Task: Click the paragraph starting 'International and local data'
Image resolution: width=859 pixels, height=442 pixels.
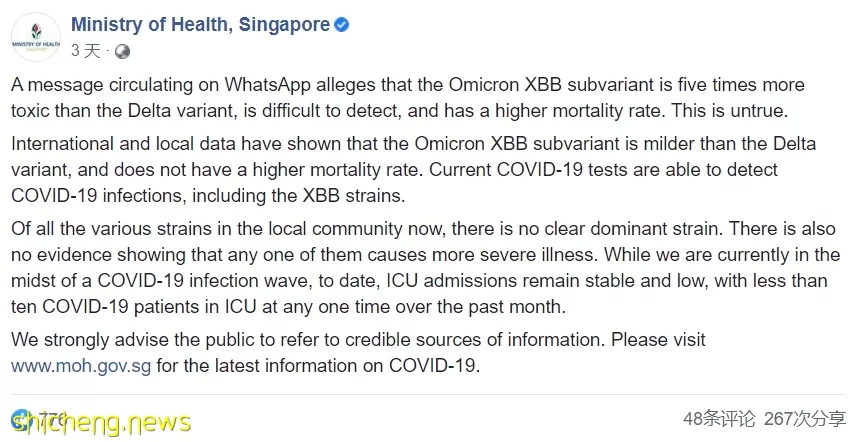Action: (414, 169)
